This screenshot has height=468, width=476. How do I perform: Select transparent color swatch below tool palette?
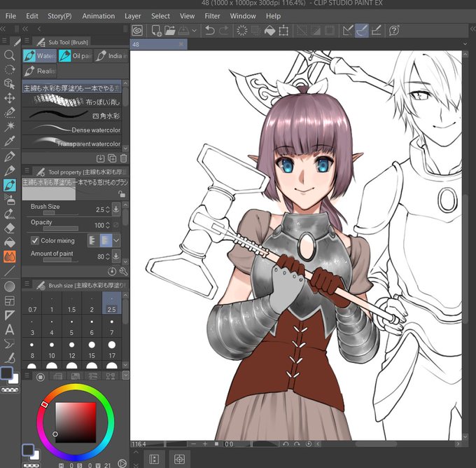tap(10, 390)
